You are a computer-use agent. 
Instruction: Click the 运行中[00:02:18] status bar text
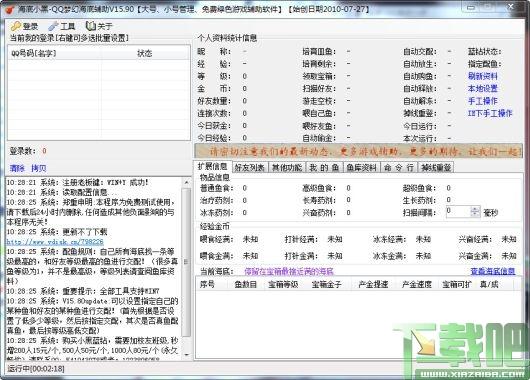point(36,368)
